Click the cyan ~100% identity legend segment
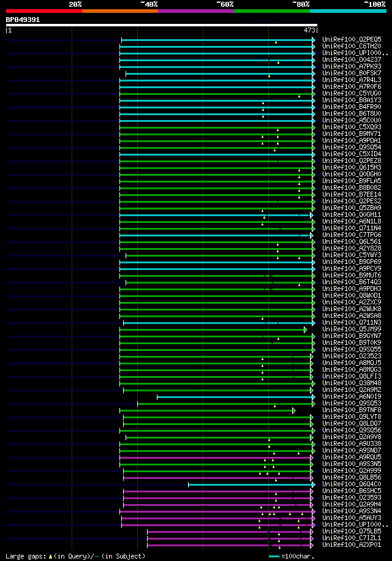 coord(348,11)
